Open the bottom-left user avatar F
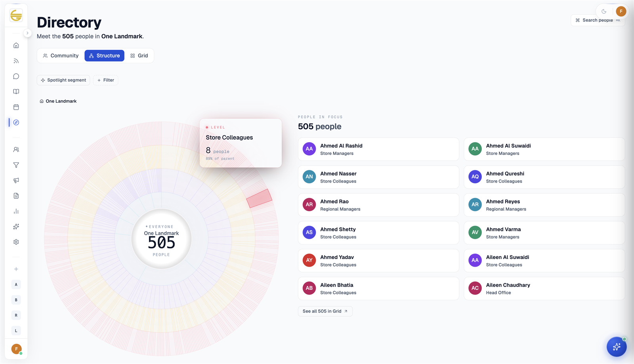The height and width of the screenshot is (364, 634). pyautogui.click(x=16, y=349)
